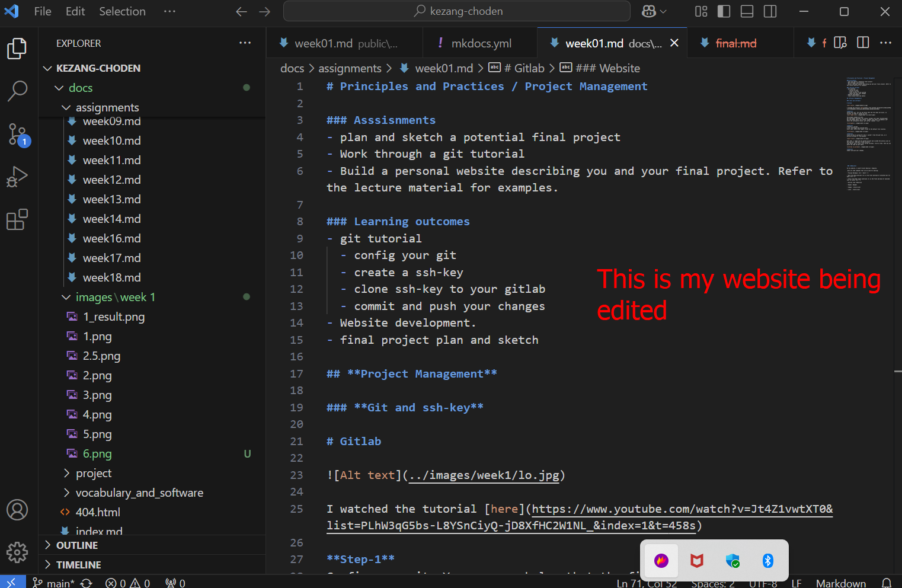The height and width of the screenshot is (588, 902).
Task: Click ../images/week1/lo.jpg image link
Action: [484, 475]
